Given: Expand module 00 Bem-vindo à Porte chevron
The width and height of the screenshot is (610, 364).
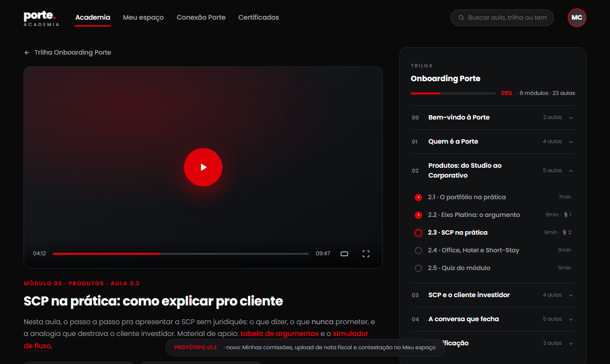Looking at the screenshot, I should click(571, 118).
